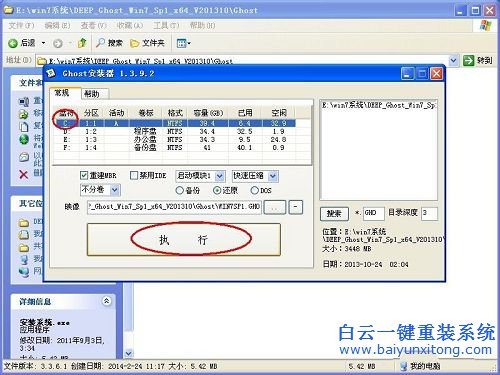Toggle the Folders view button
Viewport: 500px width, 375px height.
pos(147,43)
